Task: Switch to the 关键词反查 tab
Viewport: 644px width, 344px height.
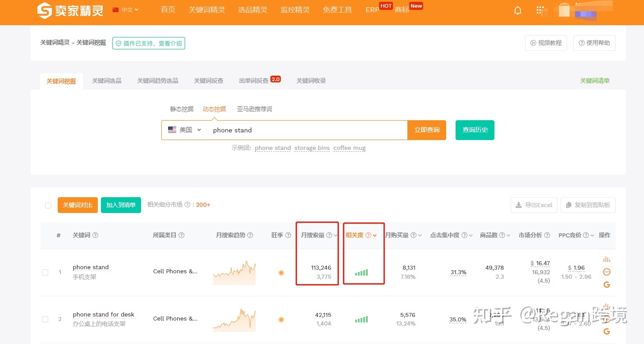Action: tap(208, 81)
